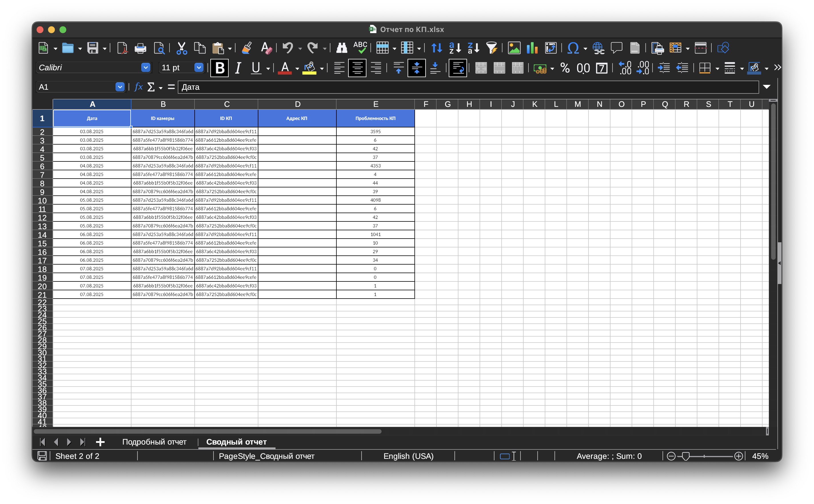Click the Format as Percent icon
814x504 pixels.
565,68
